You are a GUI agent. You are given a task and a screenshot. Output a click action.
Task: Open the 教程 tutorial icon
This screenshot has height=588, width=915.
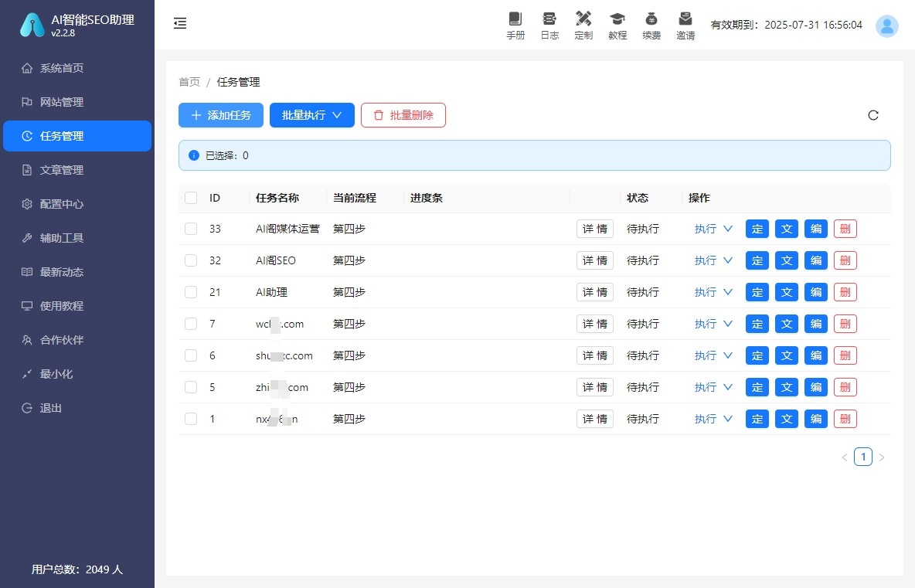pyautogui.click(x=617, y=25)
